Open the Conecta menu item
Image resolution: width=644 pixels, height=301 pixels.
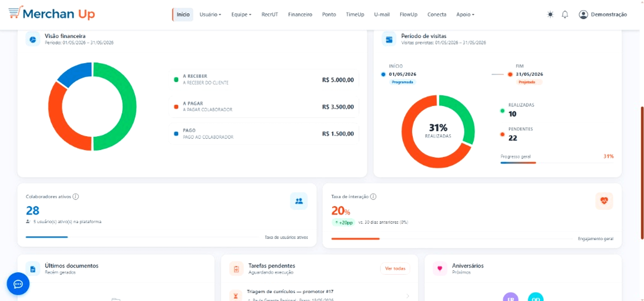[x=437, y=14]
